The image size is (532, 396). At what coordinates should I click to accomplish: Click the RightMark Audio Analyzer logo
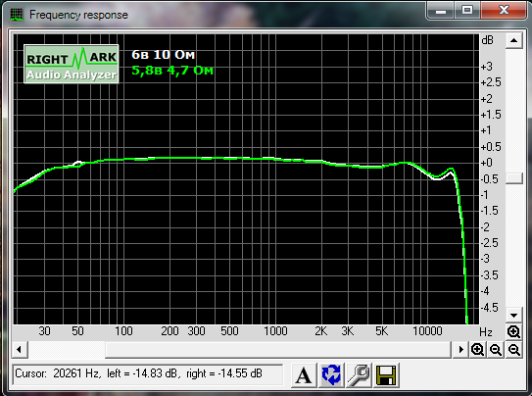point(72,64)
